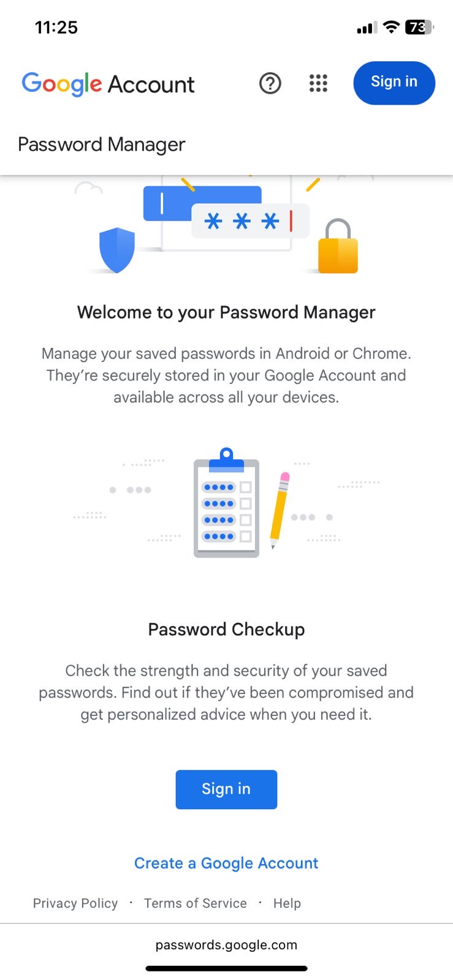Tap the Google Account logo
Viewport: 453px width, 980px height.
click(x=108, y=84)
